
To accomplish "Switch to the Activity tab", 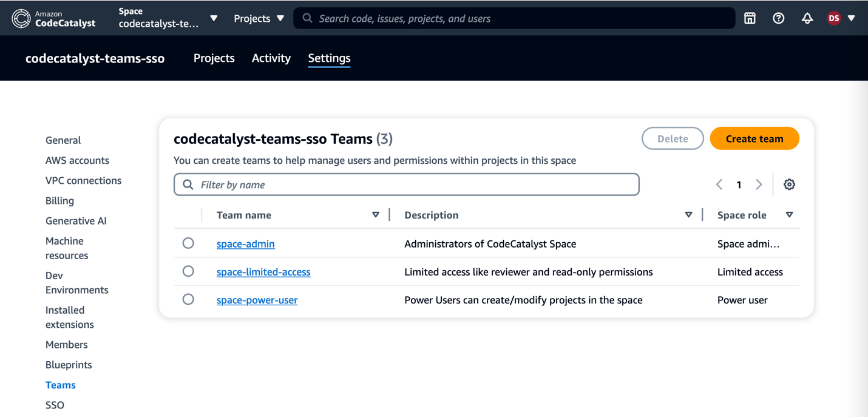I will point(271,58).
